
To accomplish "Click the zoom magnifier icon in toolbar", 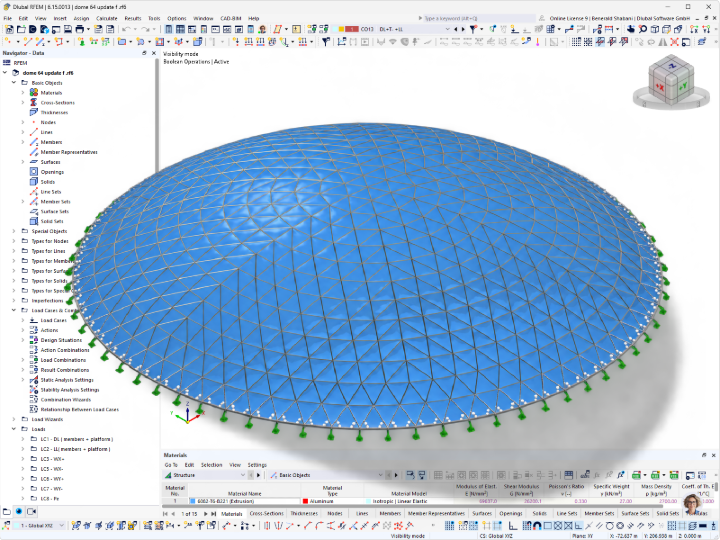I will (643, 29).
